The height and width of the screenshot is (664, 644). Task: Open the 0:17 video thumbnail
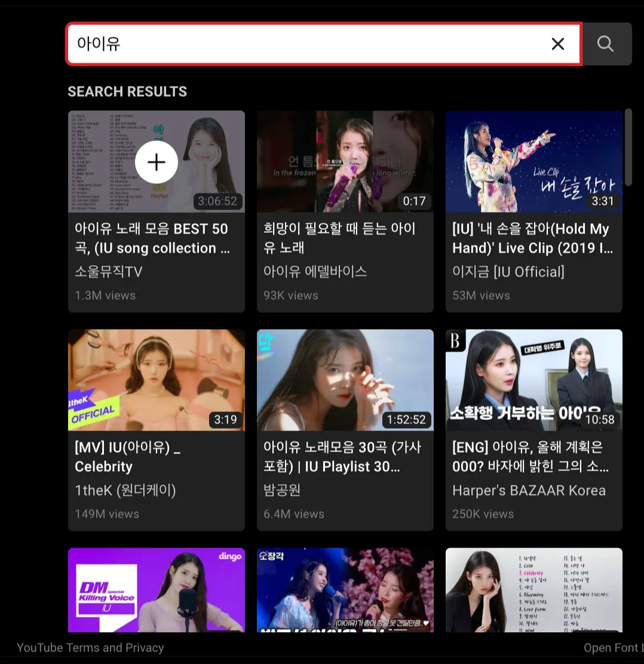click(x=345, y=161)
